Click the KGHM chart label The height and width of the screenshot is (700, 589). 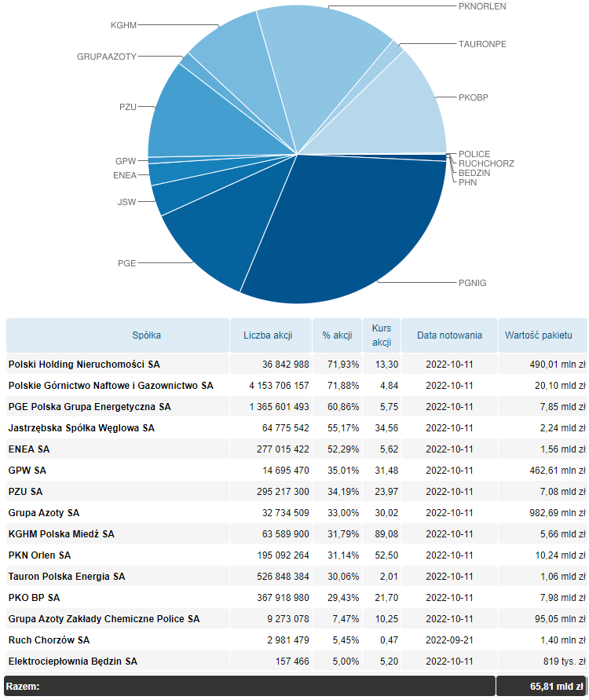click(x=123, y=25)
